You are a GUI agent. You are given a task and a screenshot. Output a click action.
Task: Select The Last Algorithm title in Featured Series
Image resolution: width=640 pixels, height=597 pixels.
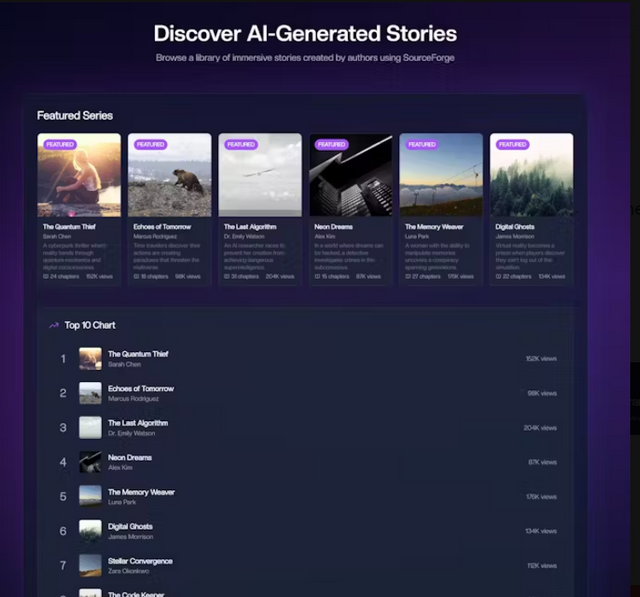pos(250,227)
